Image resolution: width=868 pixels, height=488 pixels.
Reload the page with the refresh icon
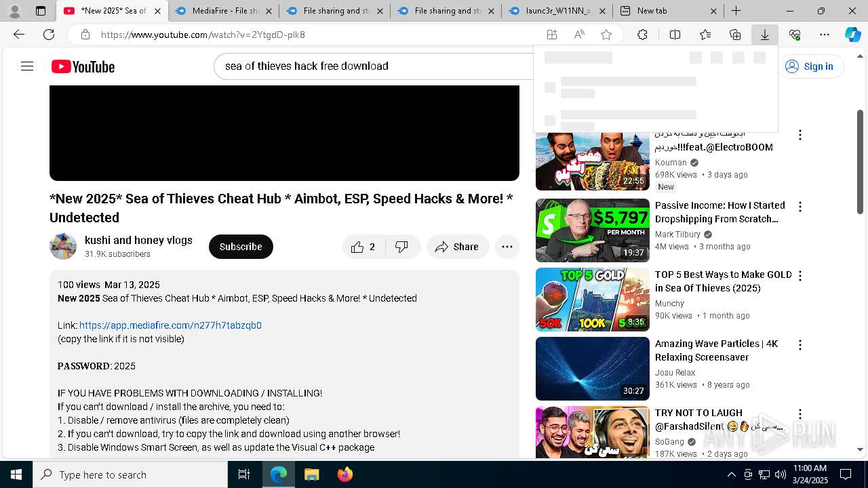49,35
